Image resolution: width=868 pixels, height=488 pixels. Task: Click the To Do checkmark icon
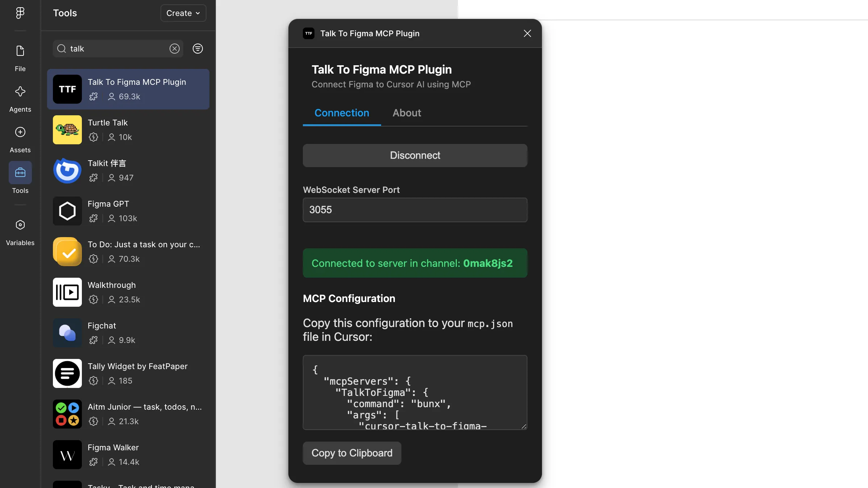(x=67, y=252)
